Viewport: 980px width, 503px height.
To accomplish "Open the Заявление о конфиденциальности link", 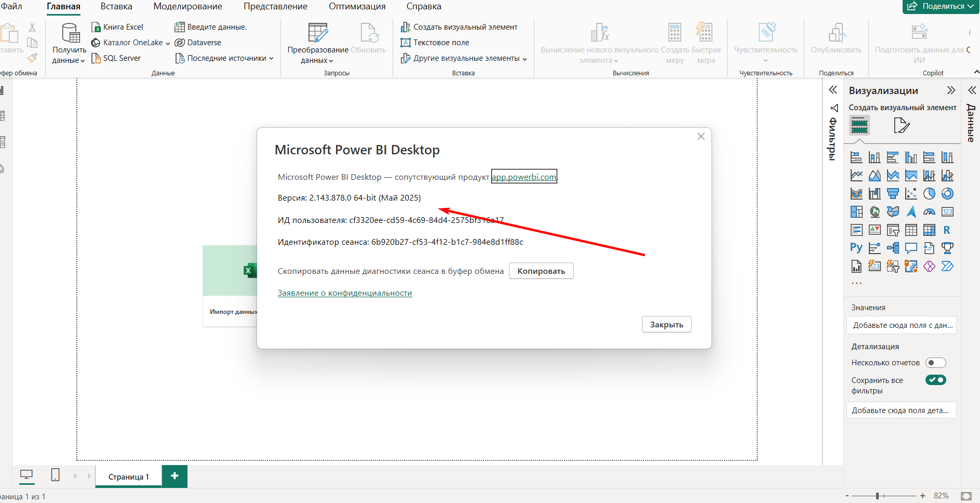I will click(344, 293).
